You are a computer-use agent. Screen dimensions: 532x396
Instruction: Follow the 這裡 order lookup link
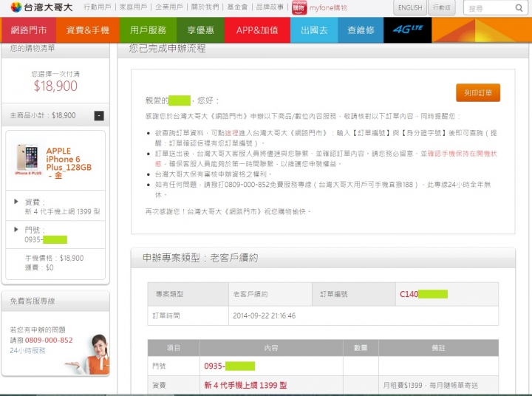231,133
